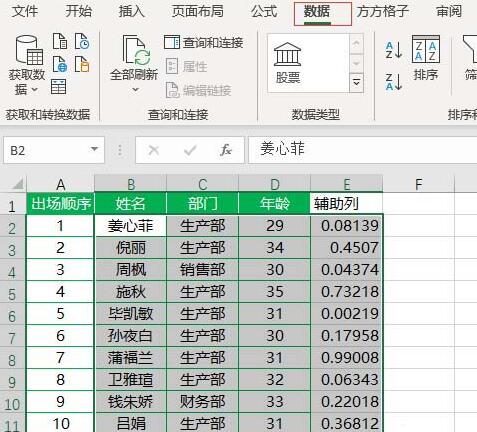This screenshot has width=477, height=432.
Task: Open the 页面布局 ribbon tab
Action: coord(198,12)
